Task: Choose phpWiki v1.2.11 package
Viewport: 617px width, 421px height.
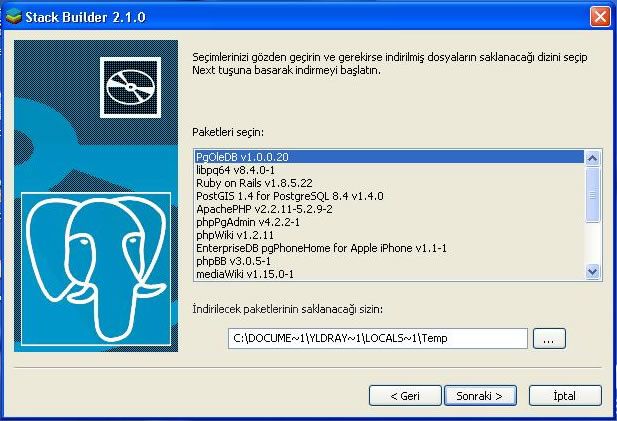Action: (x=389, y=235)
